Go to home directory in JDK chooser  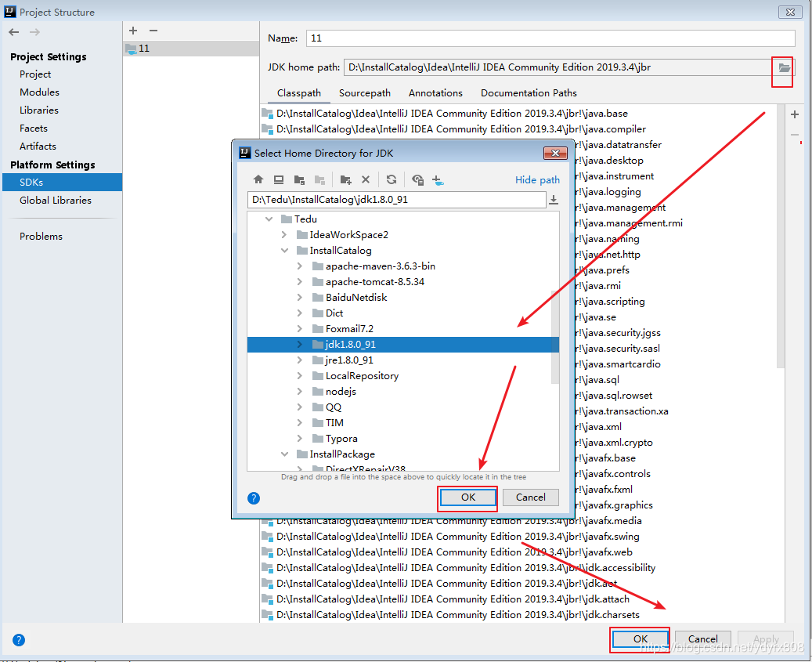pos(258,179)
